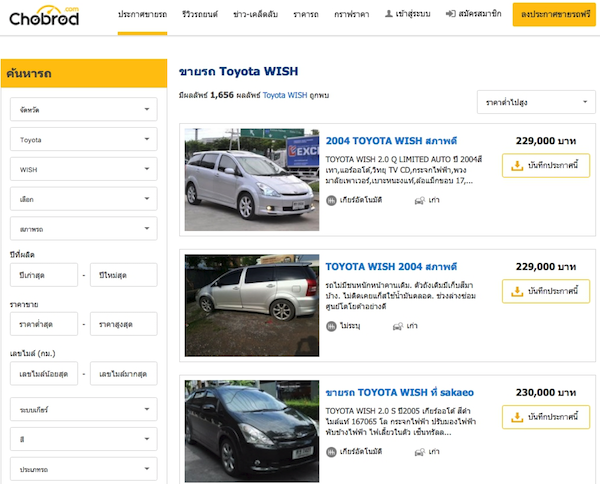Click gear icon in the sakaeo listing

[331, 452]
